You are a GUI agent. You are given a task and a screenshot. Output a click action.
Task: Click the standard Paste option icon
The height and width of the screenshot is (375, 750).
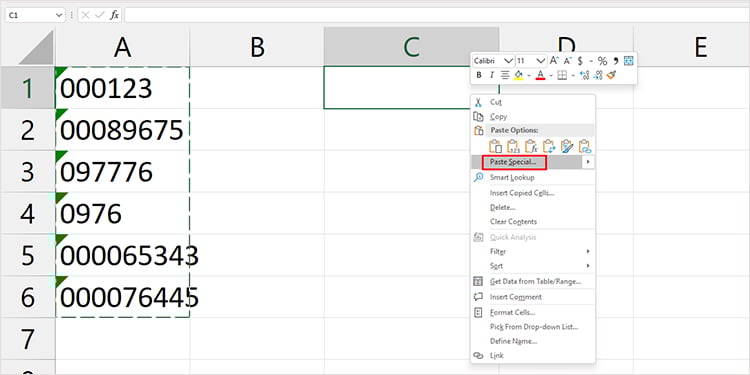point(495,146)
